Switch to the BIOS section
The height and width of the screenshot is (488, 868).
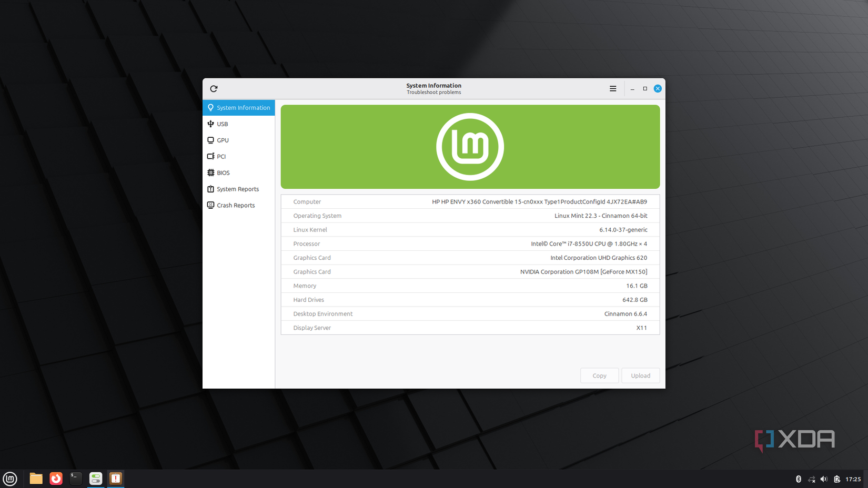point(239,173)
